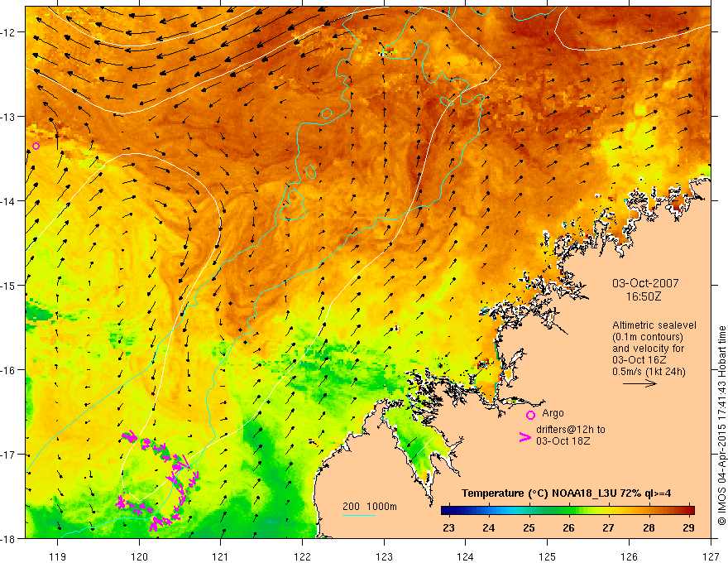Click the longitude axis label "122"
Image resolution: width=728 pixels, height=563 pixels.
302,556
